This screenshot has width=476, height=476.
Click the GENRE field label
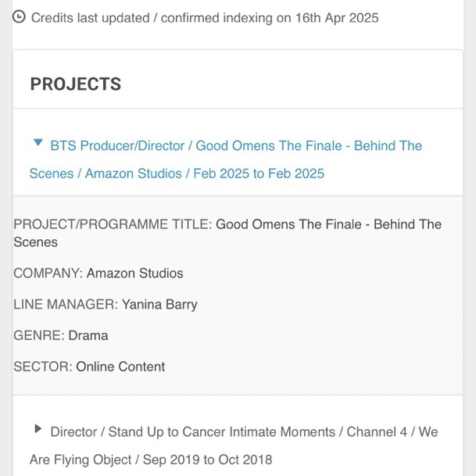point(38,336)
